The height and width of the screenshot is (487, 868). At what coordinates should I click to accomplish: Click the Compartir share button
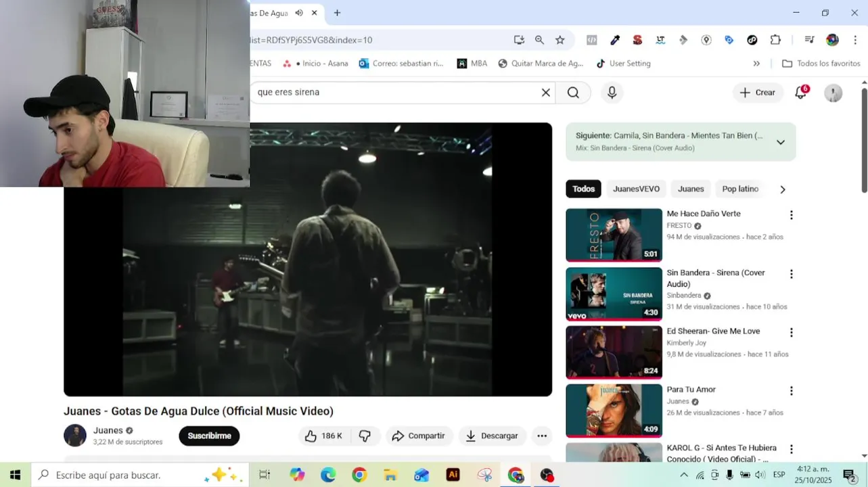419,436
